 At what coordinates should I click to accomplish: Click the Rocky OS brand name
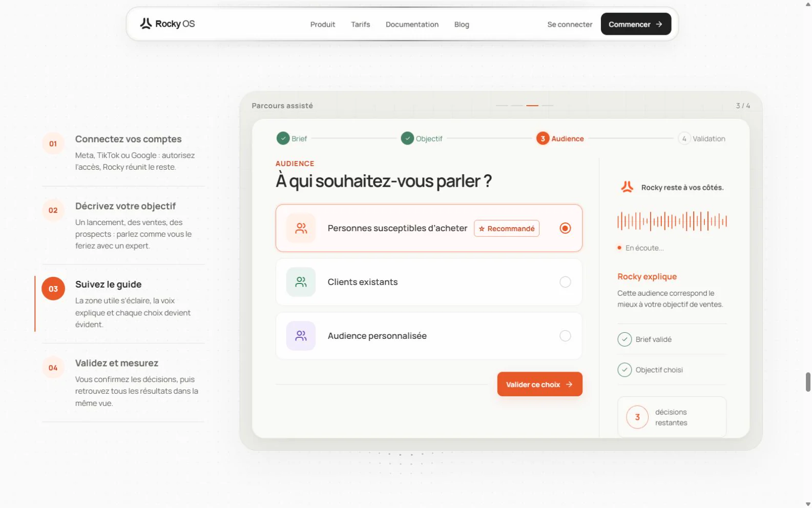tap(175, 24)
